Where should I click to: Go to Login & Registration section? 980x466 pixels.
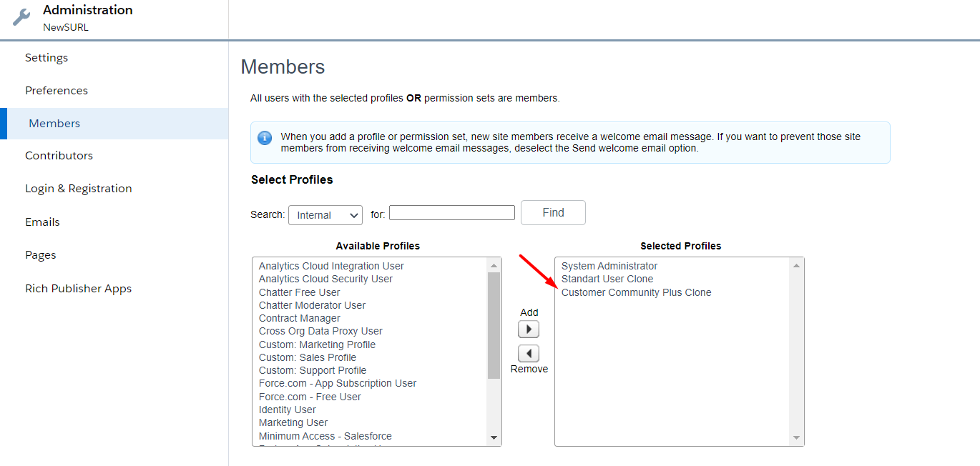[79, 189]
